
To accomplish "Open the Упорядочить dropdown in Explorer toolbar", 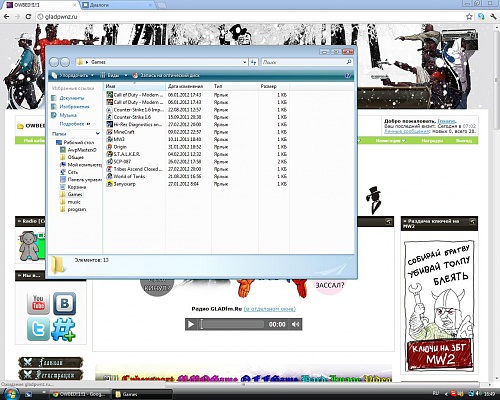I will (73, 75).
